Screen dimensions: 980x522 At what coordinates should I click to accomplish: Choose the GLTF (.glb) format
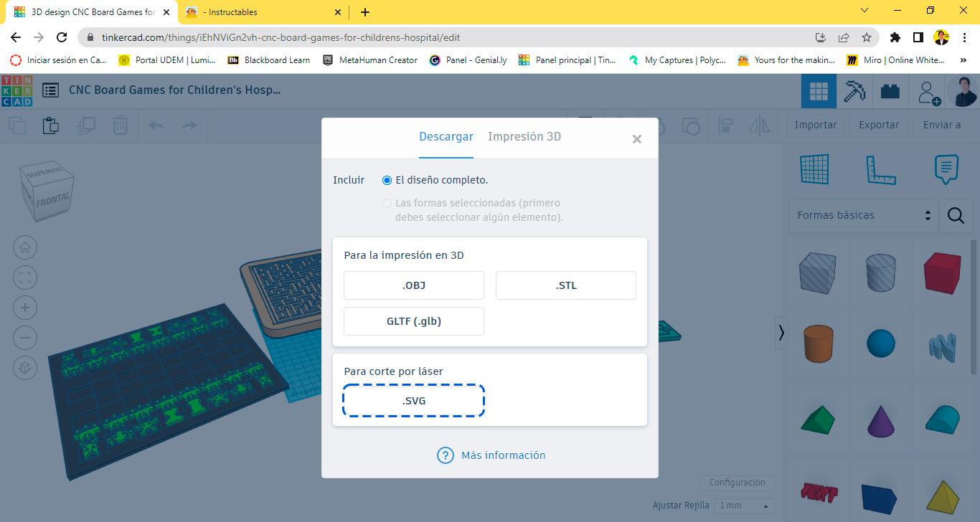(414, 321)
